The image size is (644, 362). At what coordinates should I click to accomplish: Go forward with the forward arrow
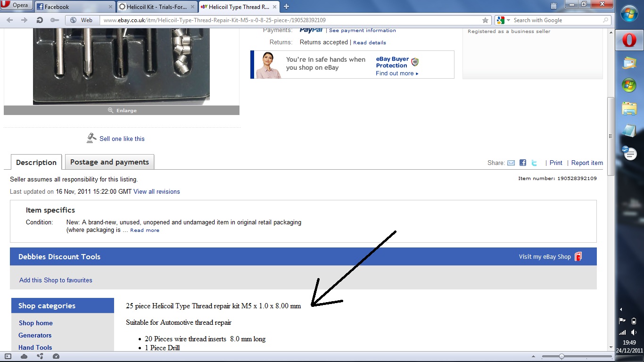coord(25,20)
